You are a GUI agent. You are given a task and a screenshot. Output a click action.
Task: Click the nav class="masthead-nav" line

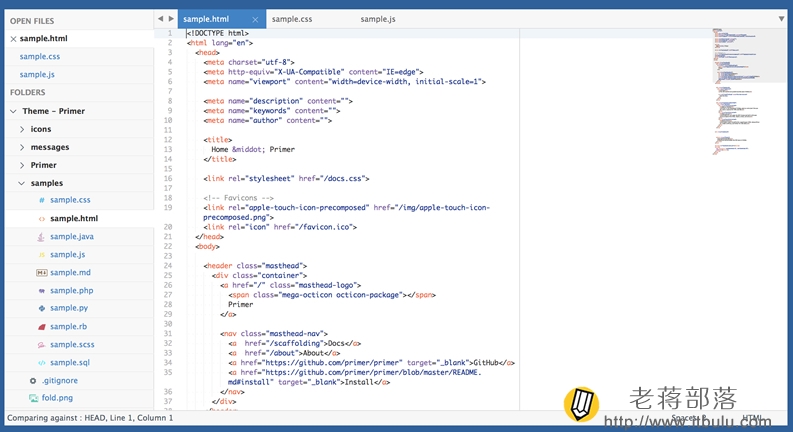274,333
